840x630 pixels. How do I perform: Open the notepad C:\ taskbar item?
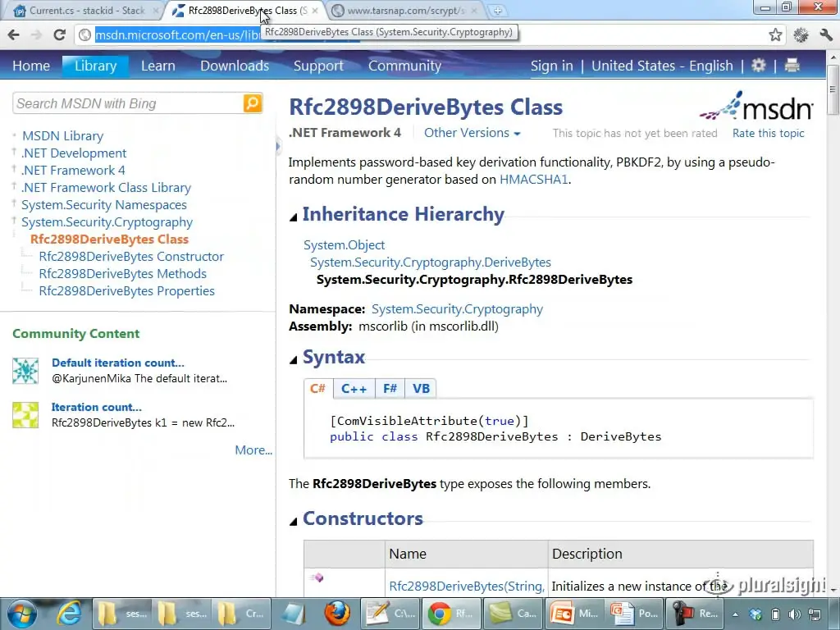pyautogui.click(x=390, y=614)
